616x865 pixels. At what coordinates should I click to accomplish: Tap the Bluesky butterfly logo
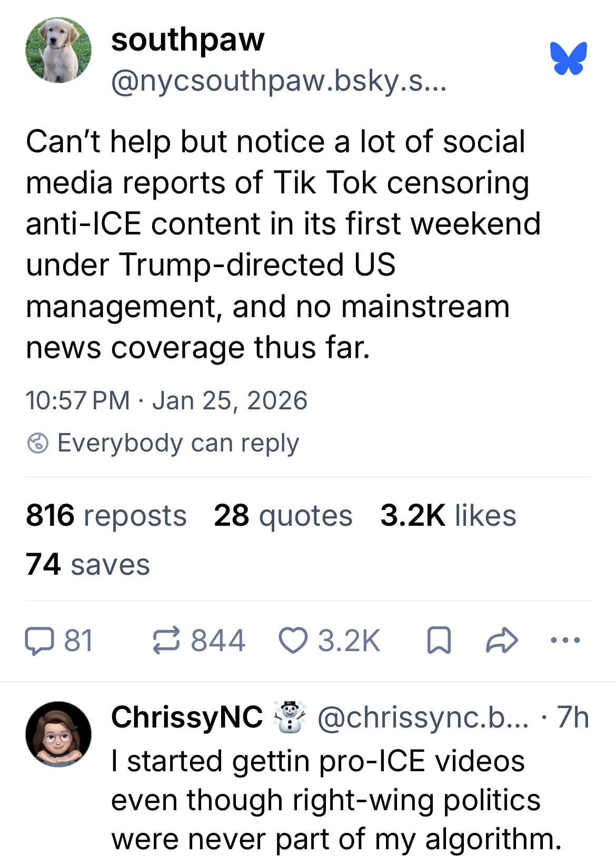[568, 57]
